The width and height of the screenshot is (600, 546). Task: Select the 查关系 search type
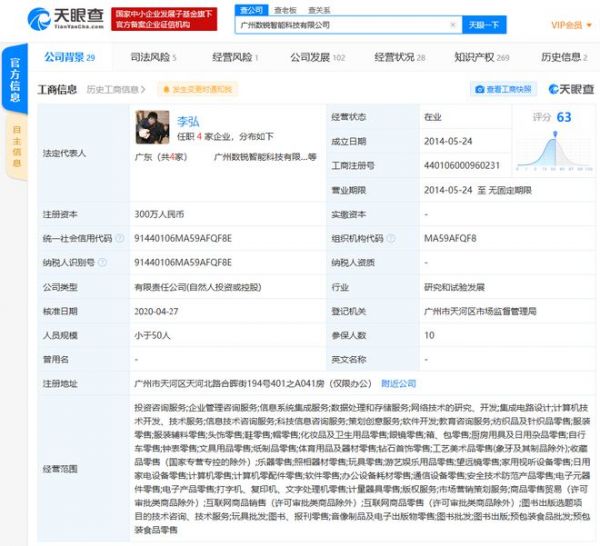tap(318, 9)
